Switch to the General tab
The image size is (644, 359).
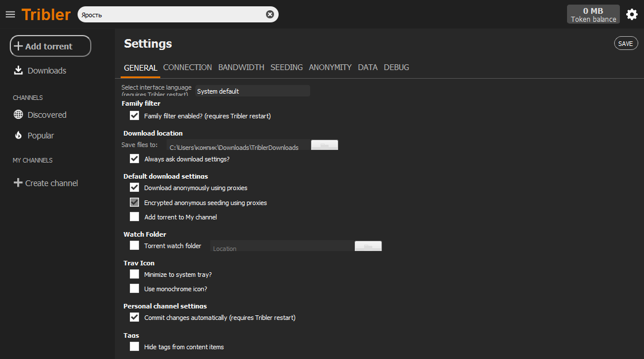[x=141, y=68]
